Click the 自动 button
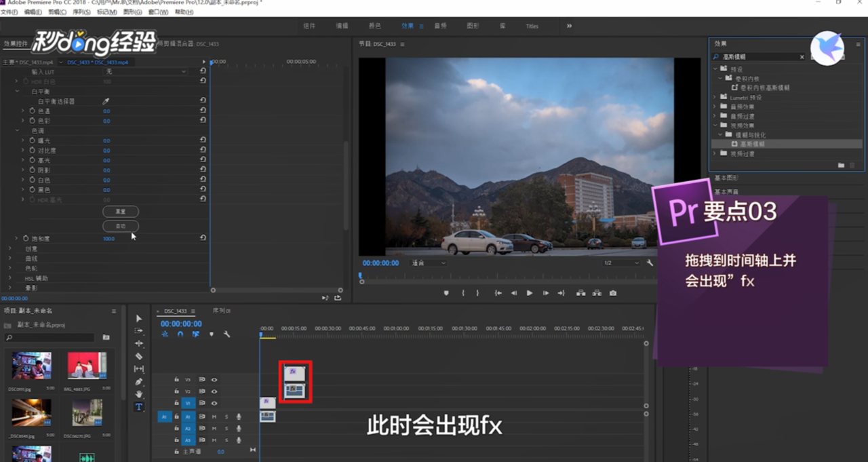The width and height of the screenshot is (868, 462). point(121,226)
